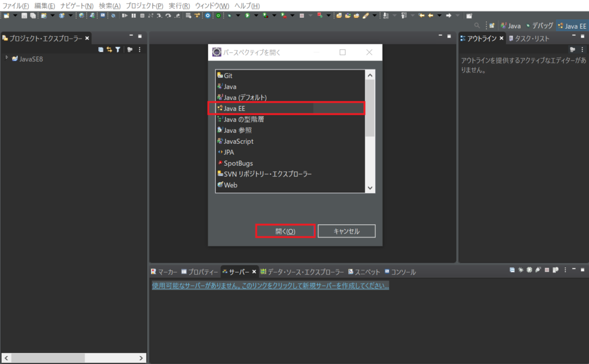
Task: Switch to the デバッグ perspective
Action: [x=540, y=26]
